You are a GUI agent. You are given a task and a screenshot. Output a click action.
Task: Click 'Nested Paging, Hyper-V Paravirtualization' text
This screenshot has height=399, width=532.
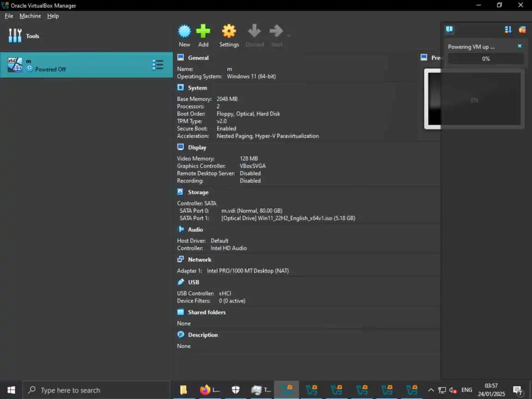268,136
